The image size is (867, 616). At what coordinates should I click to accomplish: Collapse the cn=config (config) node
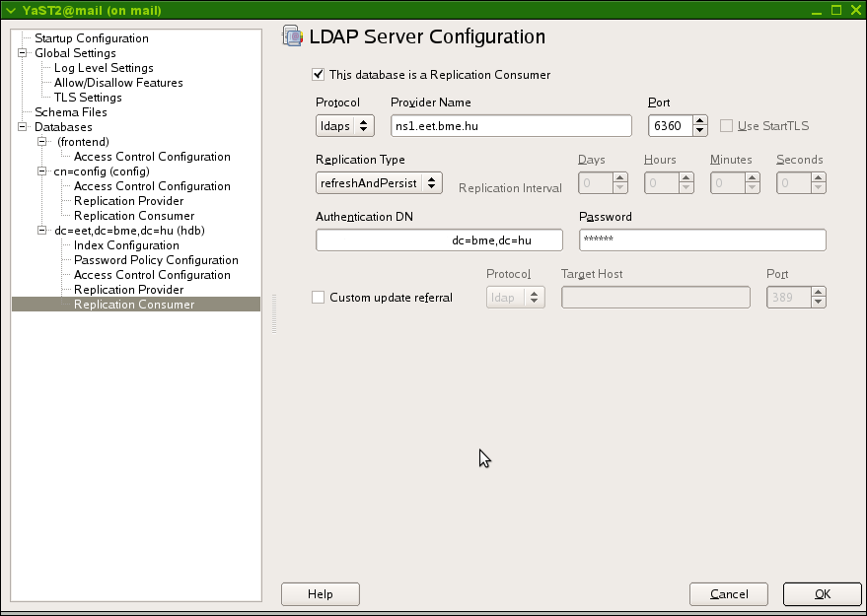(42, 171)
